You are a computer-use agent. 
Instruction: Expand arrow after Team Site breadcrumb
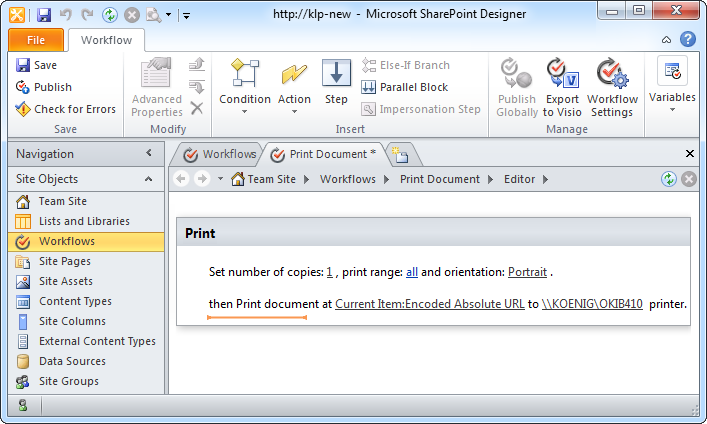[x=307, y=180]
